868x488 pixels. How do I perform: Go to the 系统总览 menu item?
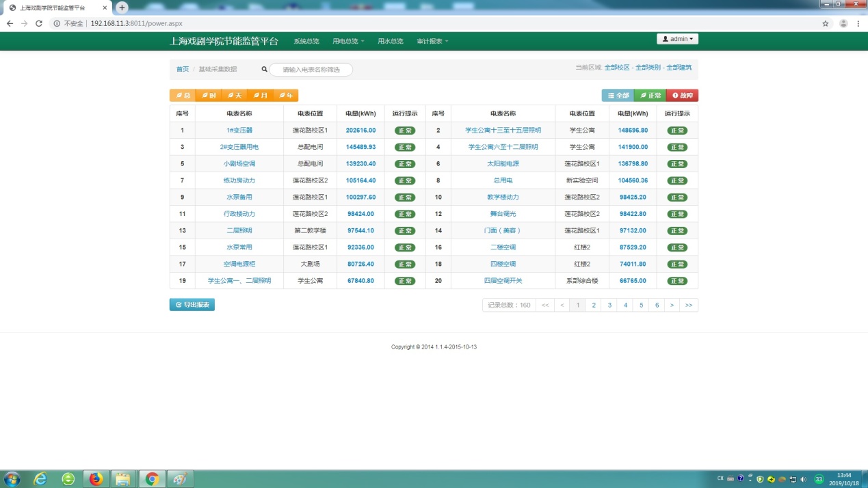point(306,41)
